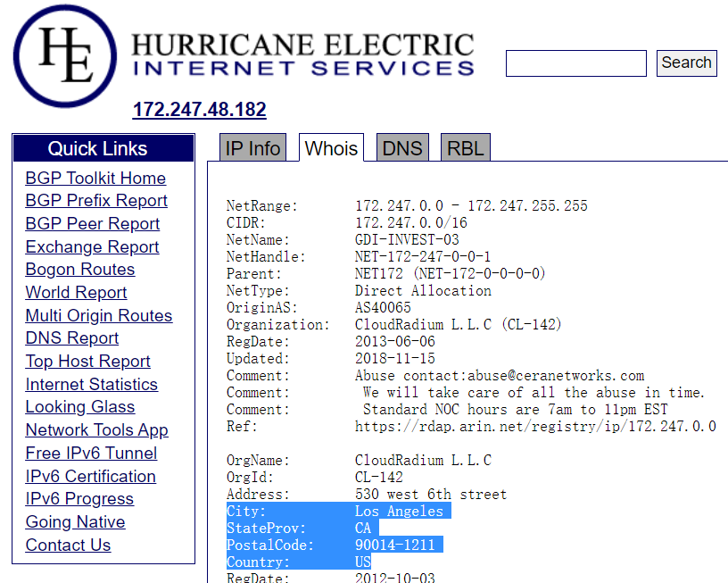Click the search input field
Screen dimensions: 728x583
pyautogui.click(x=576, y=63)
